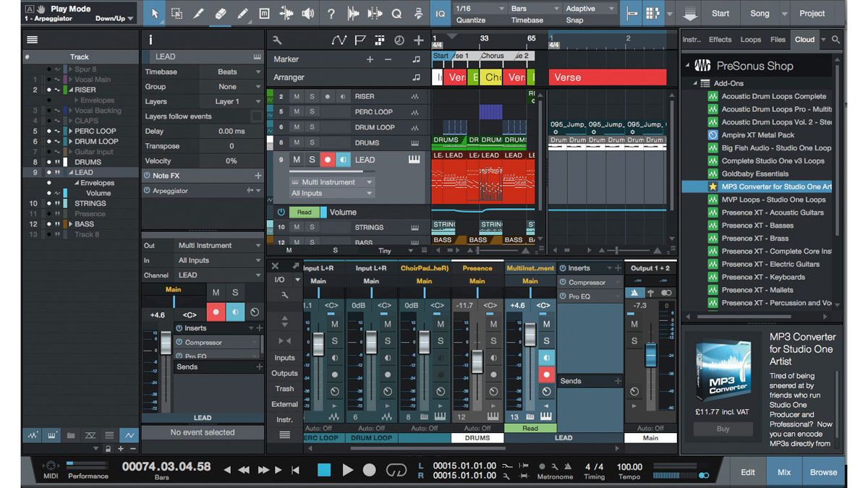Select the Listen speaker tool
Image resolution: width=868 pixels, height=488 pixels.
[x=307, y=13]
